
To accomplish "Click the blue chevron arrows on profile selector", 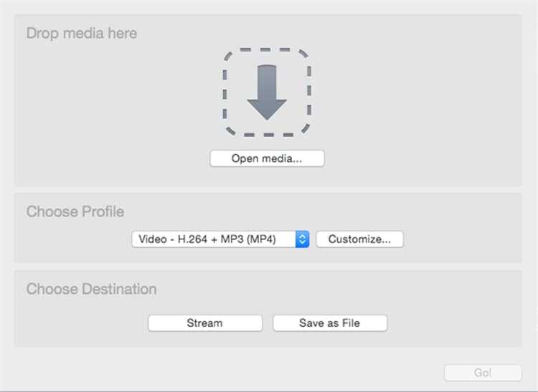I will pyautogui.click(x=302, y=239).
